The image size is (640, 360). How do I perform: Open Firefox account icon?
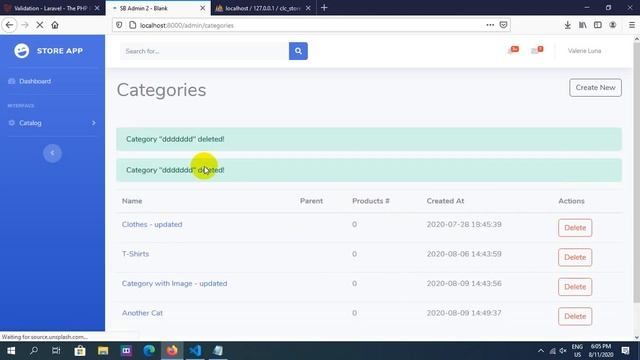(x=613, y=25)
